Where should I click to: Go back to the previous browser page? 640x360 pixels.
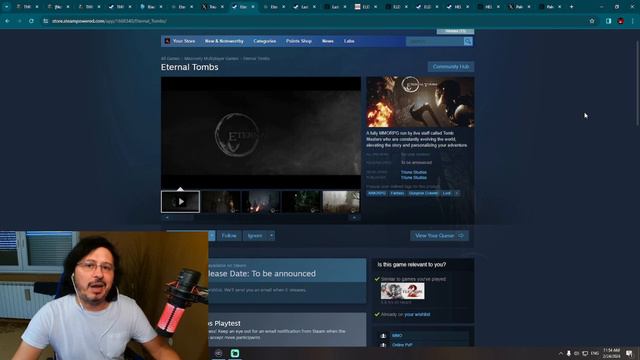(x=7, y=21)
